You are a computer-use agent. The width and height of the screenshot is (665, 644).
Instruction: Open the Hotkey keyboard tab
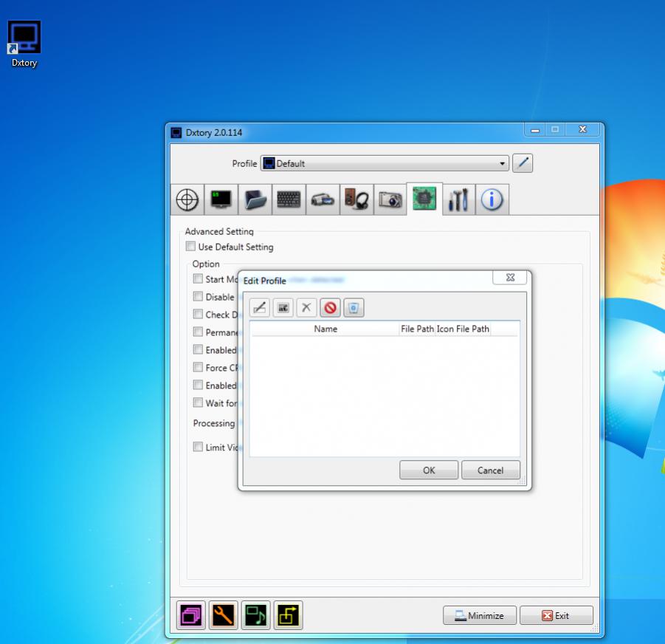pos(289,199)
